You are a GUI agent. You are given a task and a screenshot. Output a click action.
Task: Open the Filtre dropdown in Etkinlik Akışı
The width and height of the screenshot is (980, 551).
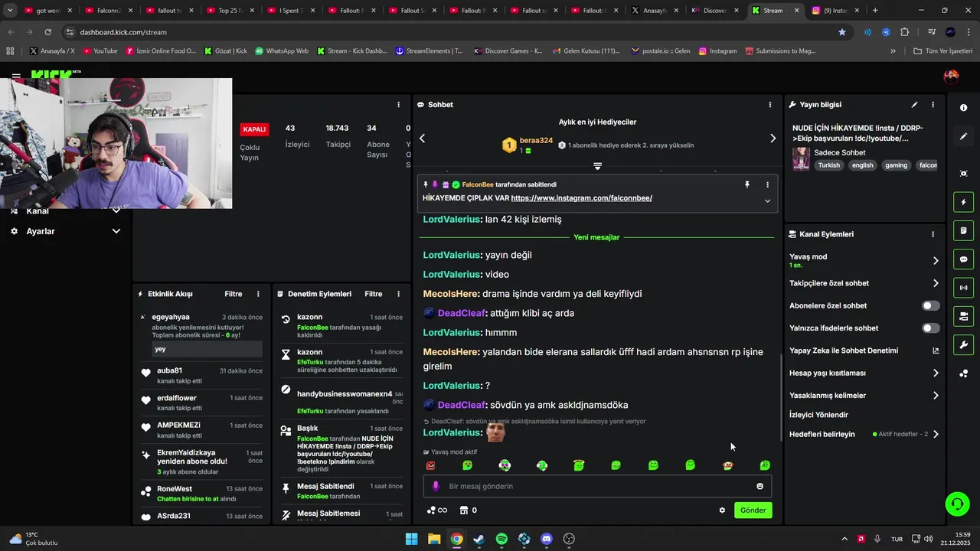(x=234, y=294)
